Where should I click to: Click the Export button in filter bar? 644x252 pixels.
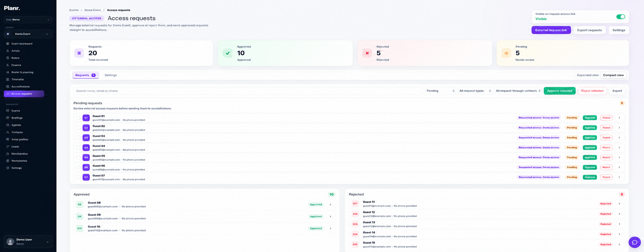click(617, 91)
